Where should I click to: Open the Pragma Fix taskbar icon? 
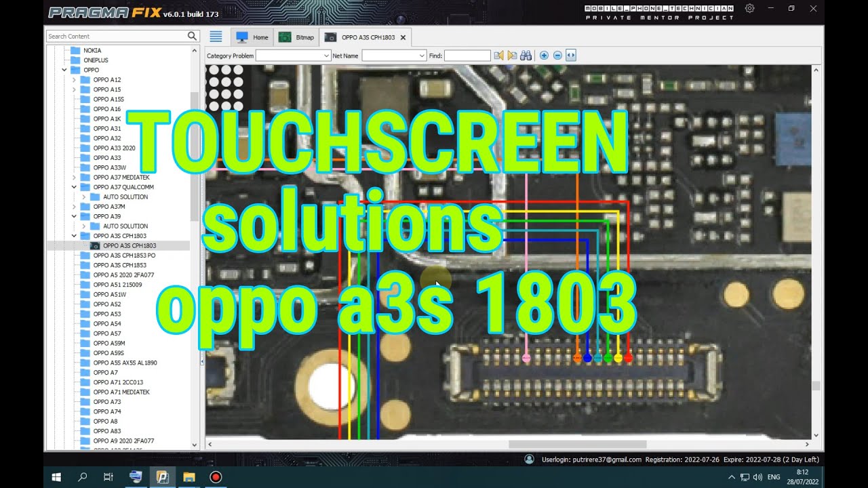[x=162, y=477]
